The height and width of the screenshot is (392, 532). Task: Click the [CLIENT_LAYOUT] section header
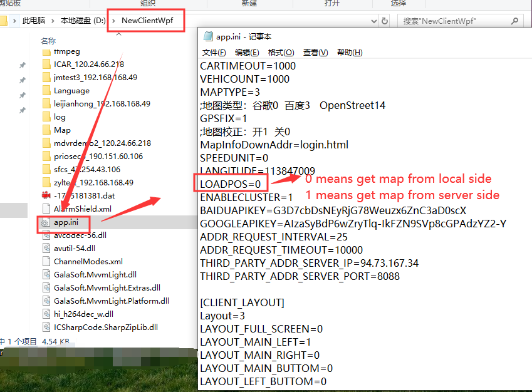243,302
